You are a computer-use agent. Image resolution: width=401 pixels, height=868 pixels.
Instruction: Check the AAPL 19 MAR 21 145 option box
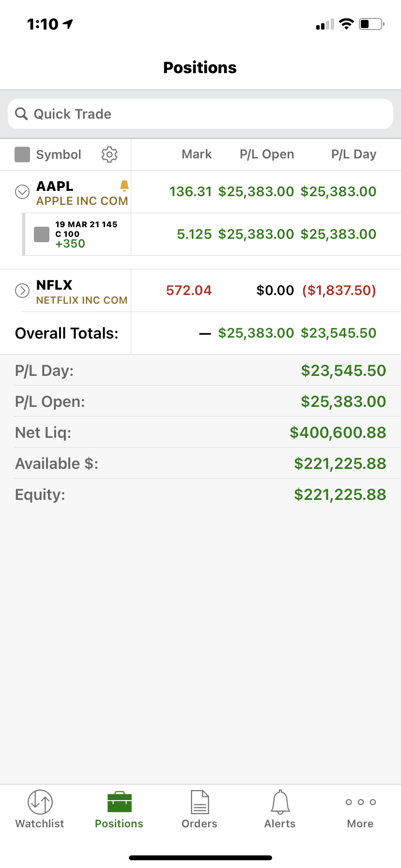[42, 234]
